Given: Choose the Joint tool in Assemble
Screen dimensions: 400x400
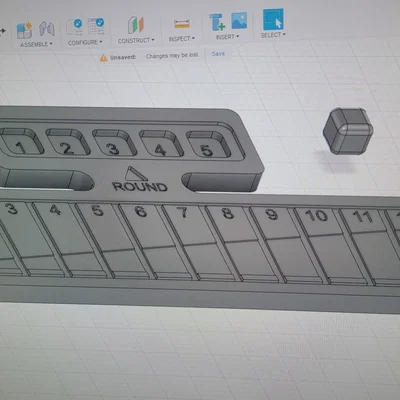Looking at the screenshot, I should point(47,29).
